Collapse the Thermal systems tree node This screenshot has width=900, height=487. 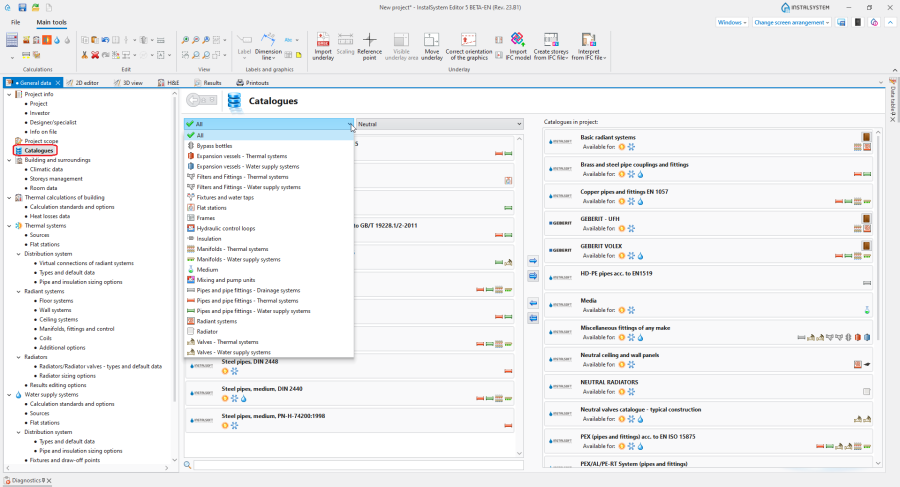click(x=9, y=226)
